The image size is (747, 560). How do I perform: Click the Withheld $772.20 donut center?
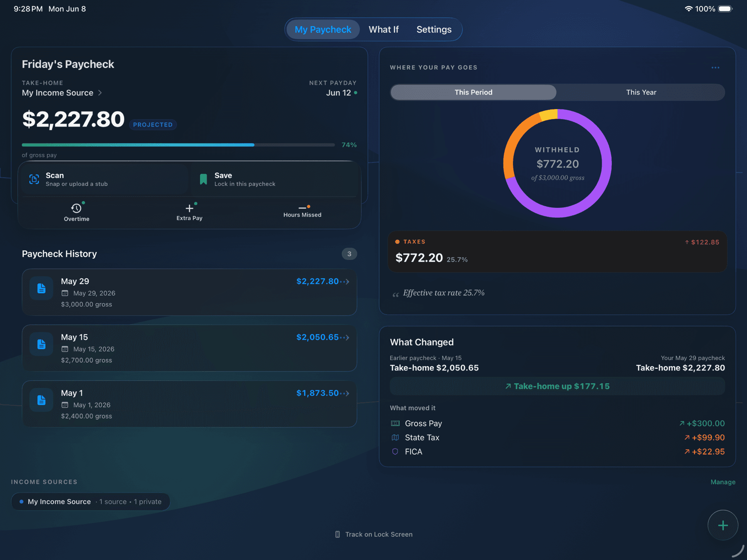click(x=557, y=164)
